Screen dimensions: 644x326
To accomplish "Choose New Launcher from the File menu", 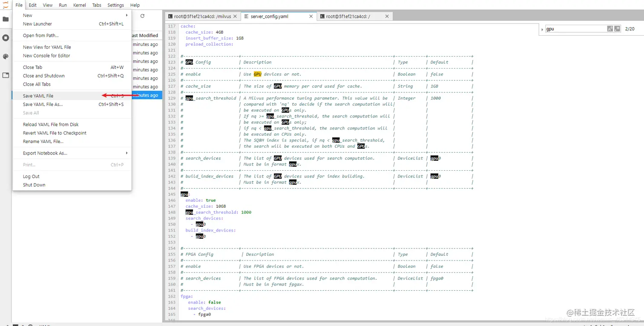I will pyautogui.click(x=72, y=24).
